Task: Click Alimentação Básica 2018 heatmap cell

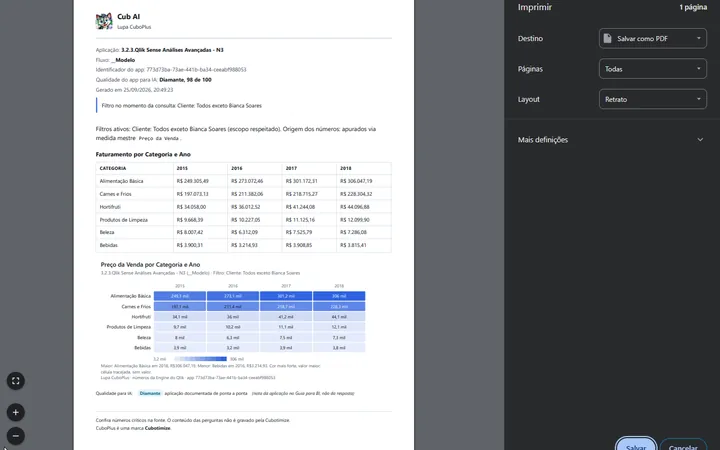Action: 339,296
